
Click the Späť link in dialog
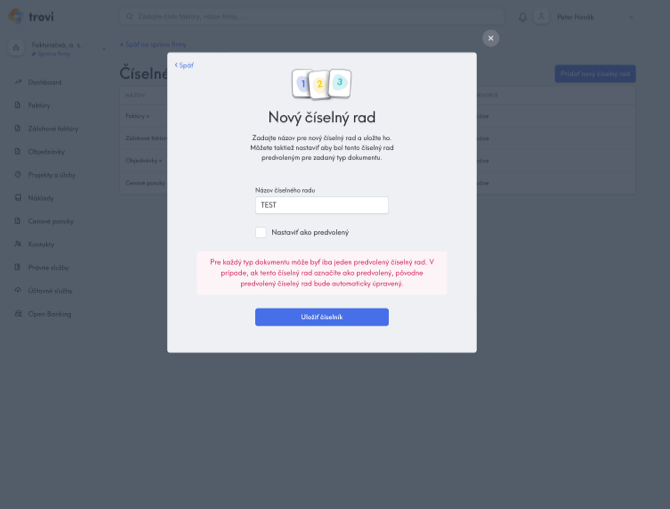point(184,65)
